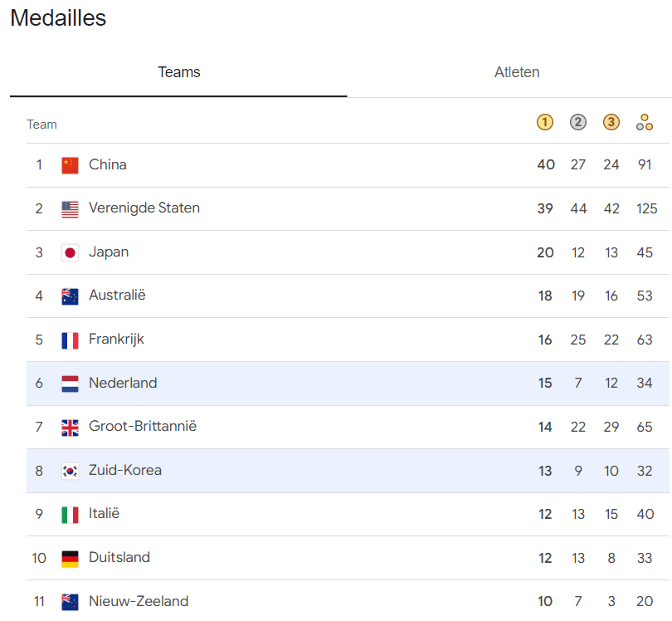Open the Atleten tab
Screen dimensions: 672x621
(x=517, y=72)
